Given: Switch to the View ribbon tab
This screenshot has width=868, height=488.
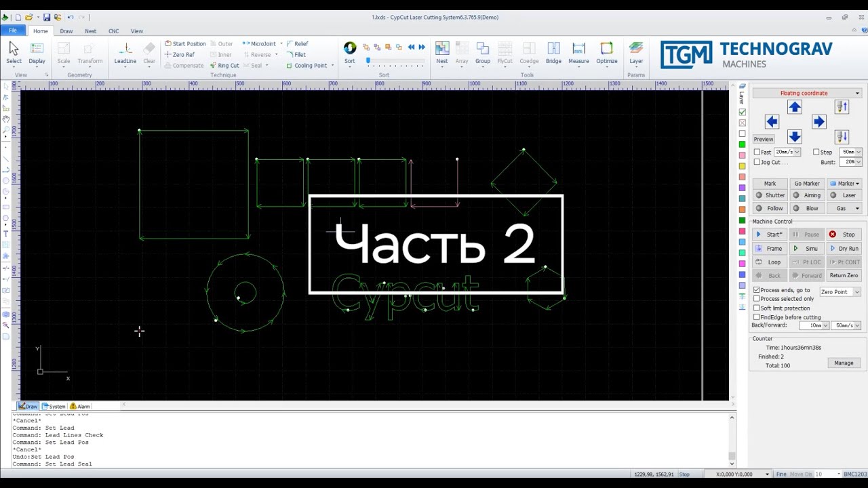Looking at the screenshot, I should point(137,31).
